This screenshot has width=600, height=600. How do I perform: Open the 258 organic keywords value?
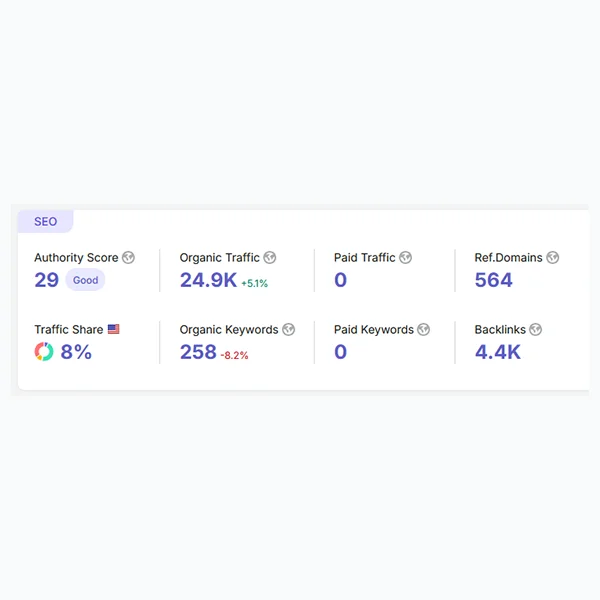click(x=198, y=352)
